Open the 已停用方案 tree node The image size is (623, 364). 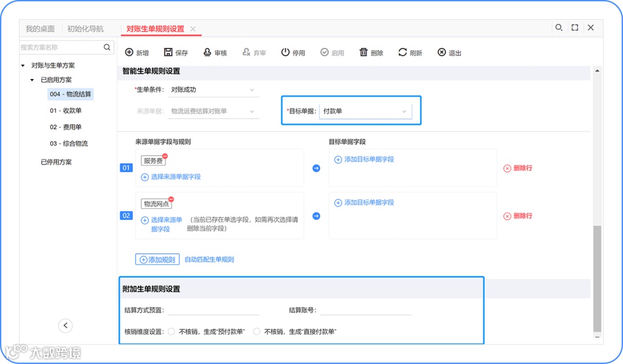(56, 162)
